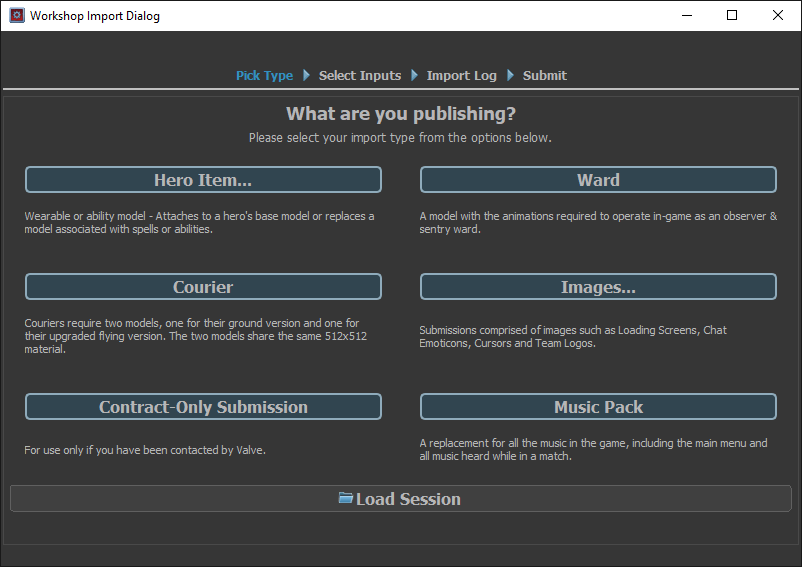The height and width of the screenshot is (567, 802).
Task: Open the Import Log step
Action: tap(461, 75)
